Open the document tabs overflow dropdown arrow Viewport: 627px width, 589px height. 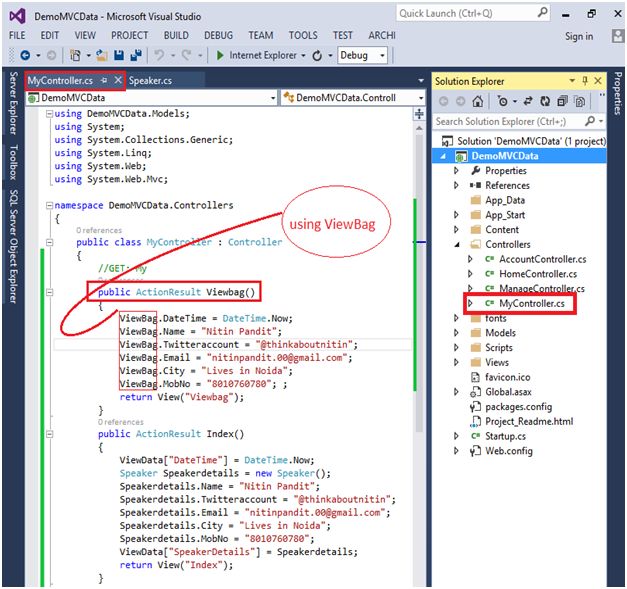(x=421, y=81)
